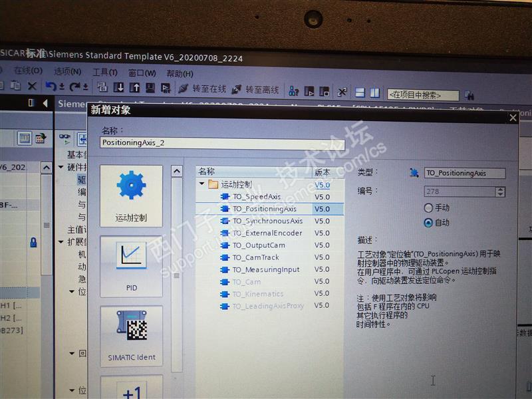Select the 运动控制 gear category tile
Image resolution: width=532 pixels, height=399 pixels.
pyautogui.click(x=131, y=196)
